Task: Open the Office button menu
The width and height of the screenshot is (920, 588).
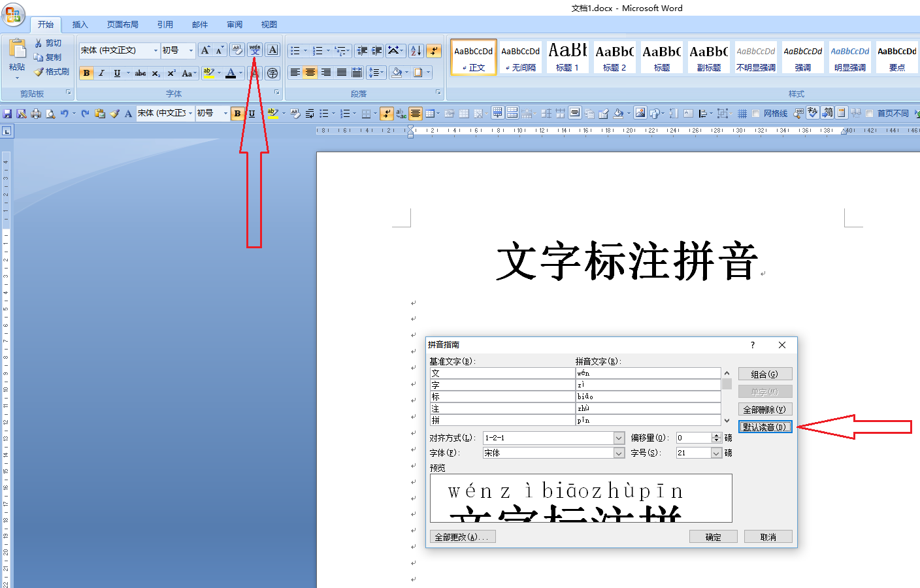Action: (13, 14)
